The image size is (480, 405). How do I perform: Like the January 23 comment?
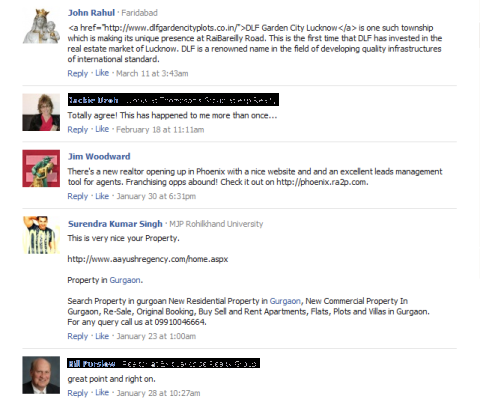click(102, 336)
